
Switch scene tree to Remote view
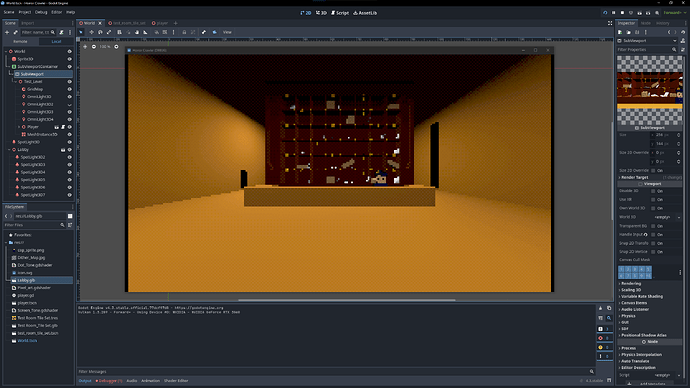click(20, 41)
